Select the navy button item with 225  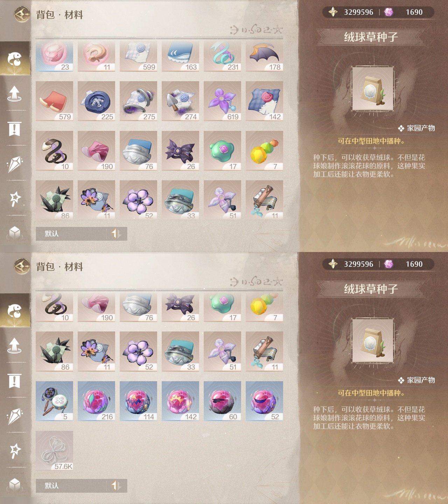coord(96,101)
